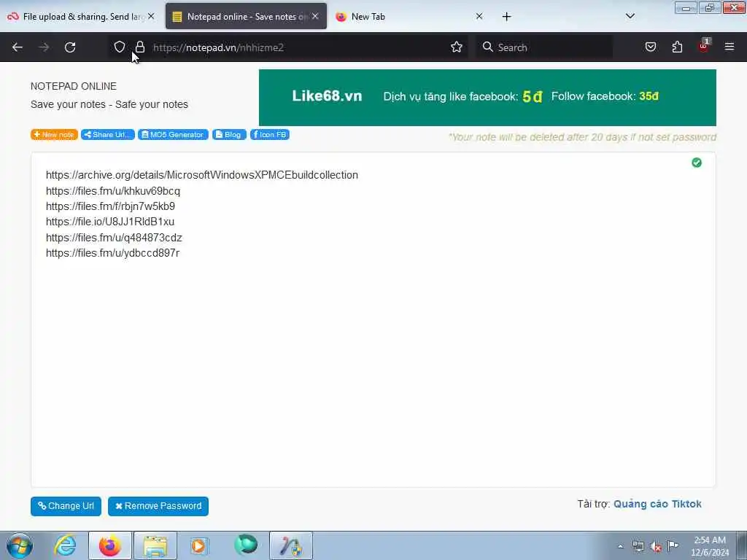Image resolution: width=747 pixels, height=560 pixels.
Task: Open a new browser tab
Action: click(506, 17)
